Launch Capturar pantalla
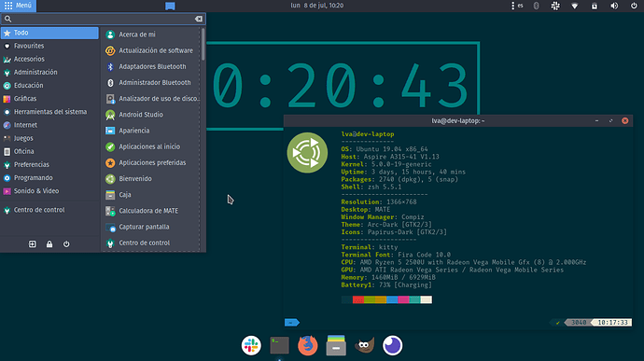644x361 pixels. [x=151, y=227]
